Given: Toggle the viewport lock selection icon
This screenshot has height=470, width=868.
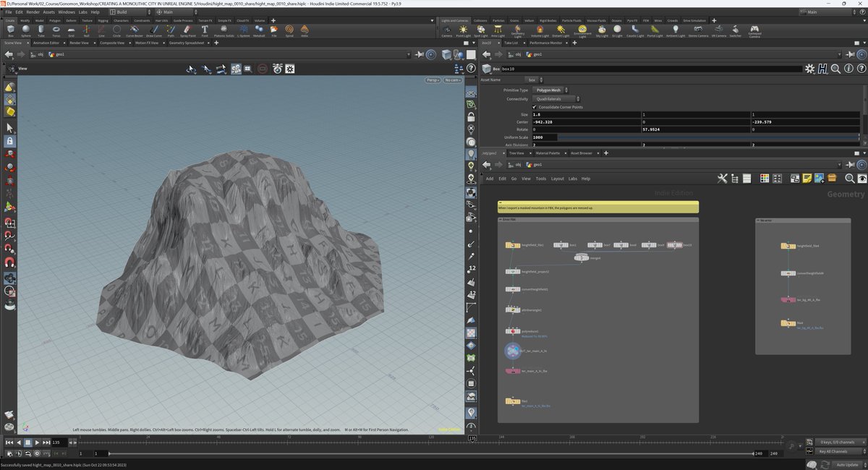Looking at the screenshot, I should point(10,141).
